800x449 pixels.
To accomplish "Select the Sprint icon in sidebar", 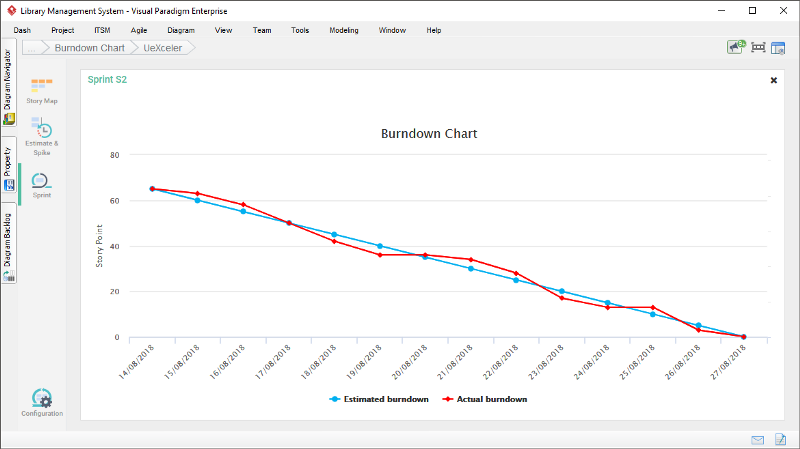I will (x=41, y=184).
